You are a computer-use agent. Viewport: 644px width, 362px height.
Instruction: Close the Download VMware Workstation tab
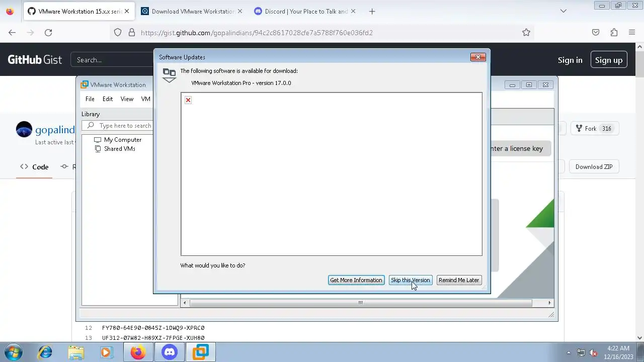[x=239, y=11]
